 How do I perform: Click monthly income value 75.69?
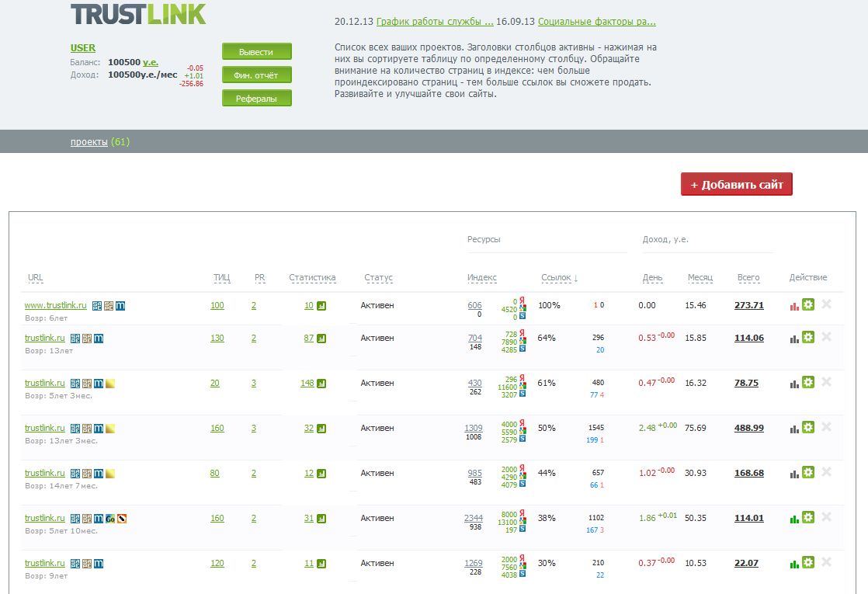[696, 428]
